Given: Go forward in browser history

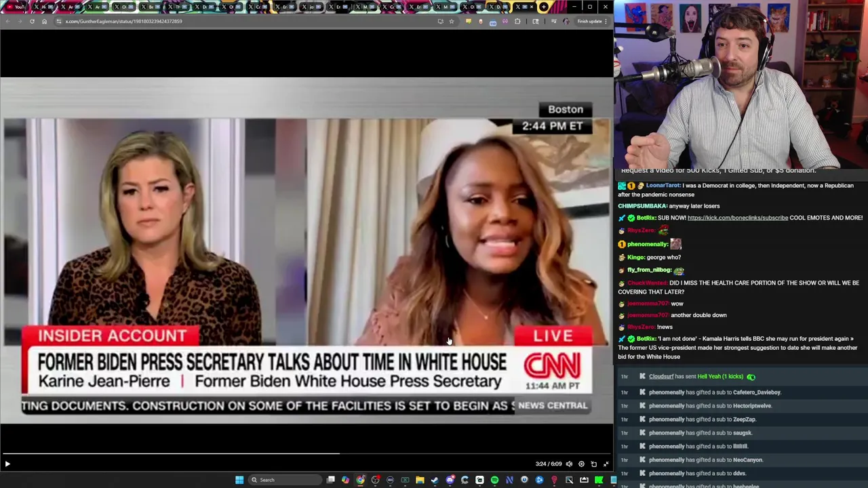Looking at the screenshot, I should (20, 21).
